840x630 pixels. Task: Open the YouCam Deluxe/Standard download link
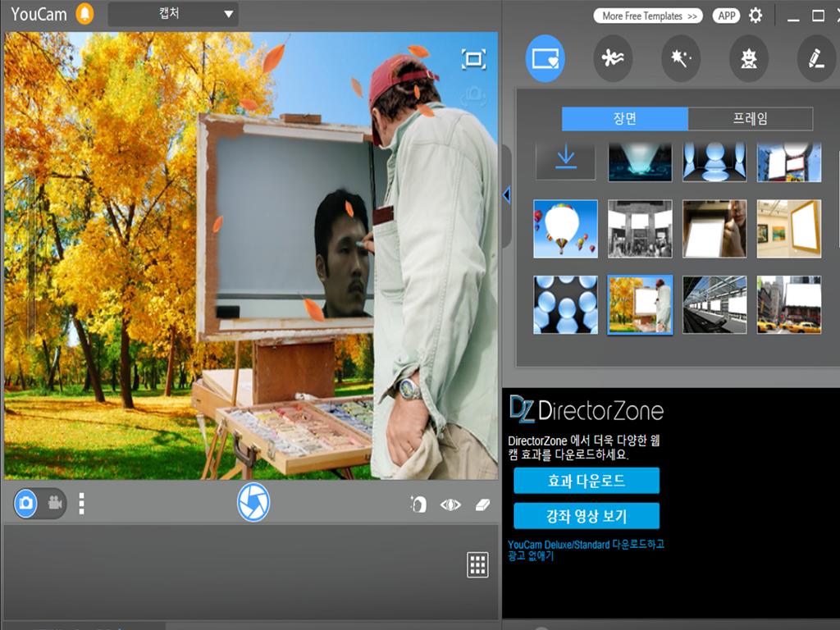(x=586, y=550)
